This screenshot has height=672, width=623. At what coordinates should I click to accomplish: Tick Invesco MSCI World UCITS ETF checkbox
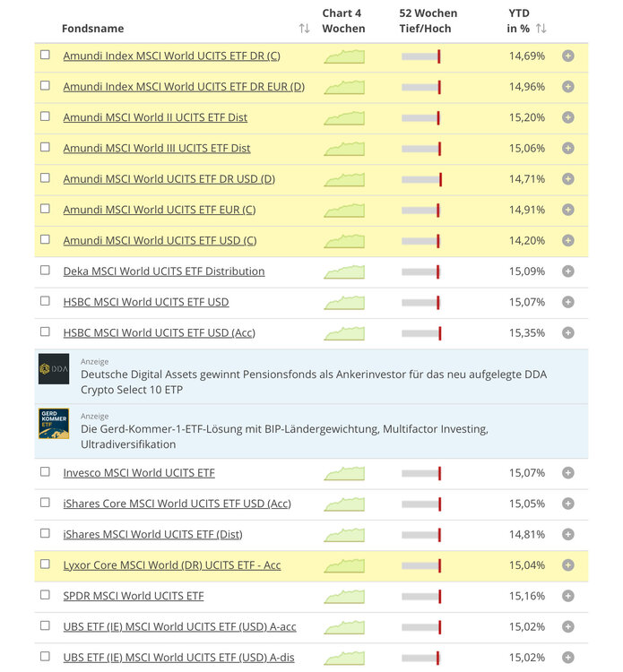[45, 471]
